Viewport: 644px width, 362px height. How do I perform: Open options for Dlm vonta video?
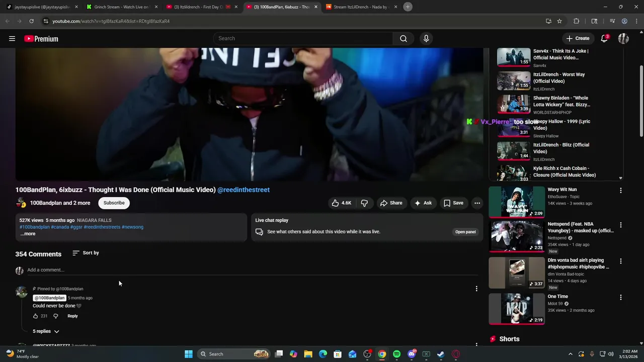pyautogui.click(x=620, y=261)
